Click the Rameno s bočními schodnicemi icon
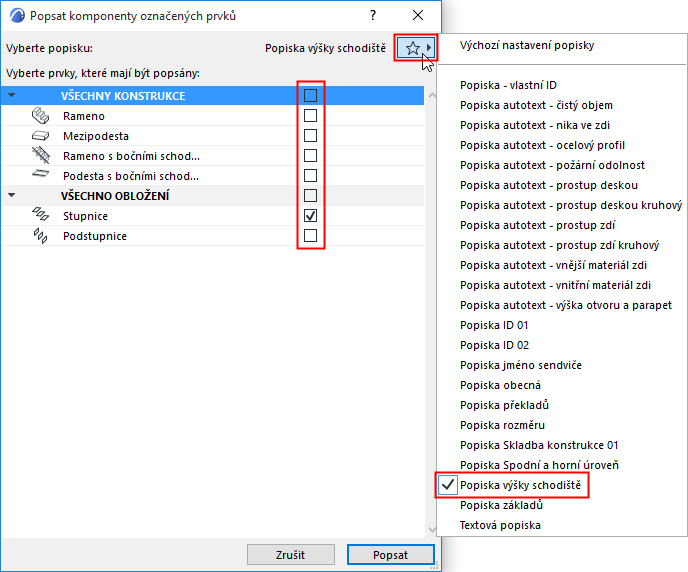Screen dimensions: 688x572 41,156
